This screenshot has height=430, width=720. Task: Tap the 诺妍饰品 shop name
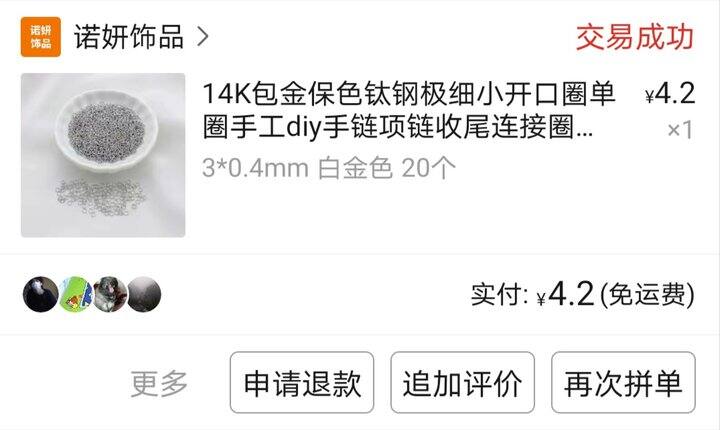click(129, 37)
